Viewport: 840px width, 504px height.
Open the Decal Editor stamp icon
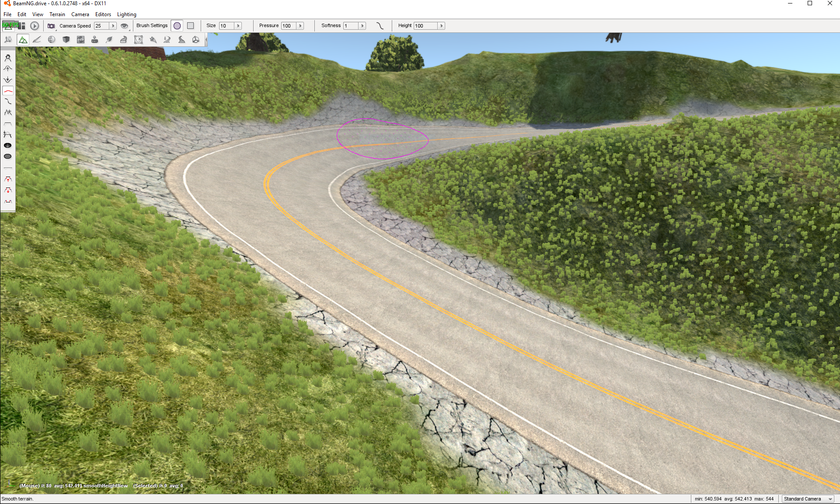[x=95, y=40]
